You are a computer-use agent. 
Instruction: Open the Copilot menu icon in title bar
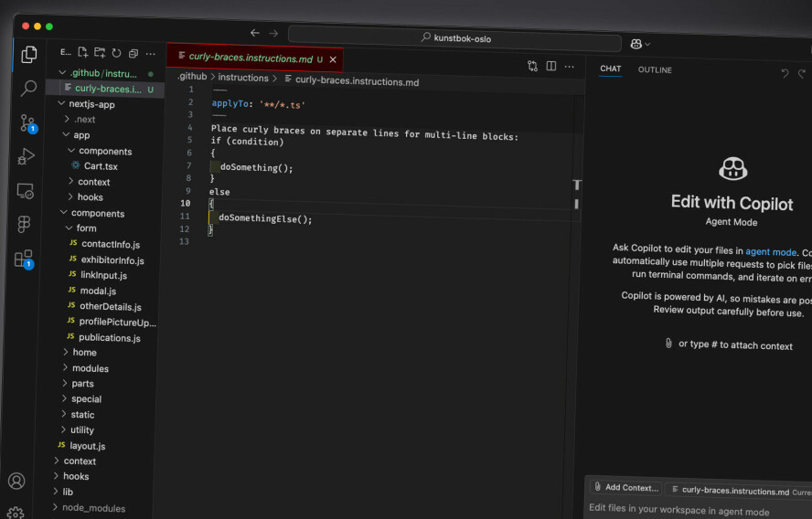click(x=636, y=44)
